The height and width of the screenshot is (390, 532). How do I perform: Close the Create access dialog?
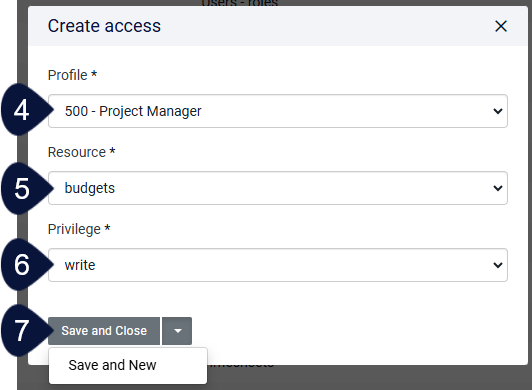[x=501, y=26]
